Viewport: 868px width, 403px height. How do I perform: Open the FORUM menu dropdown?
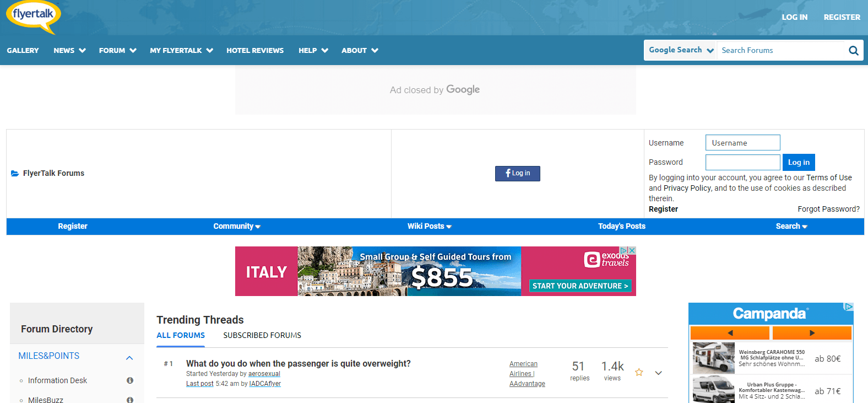(118, 50)
